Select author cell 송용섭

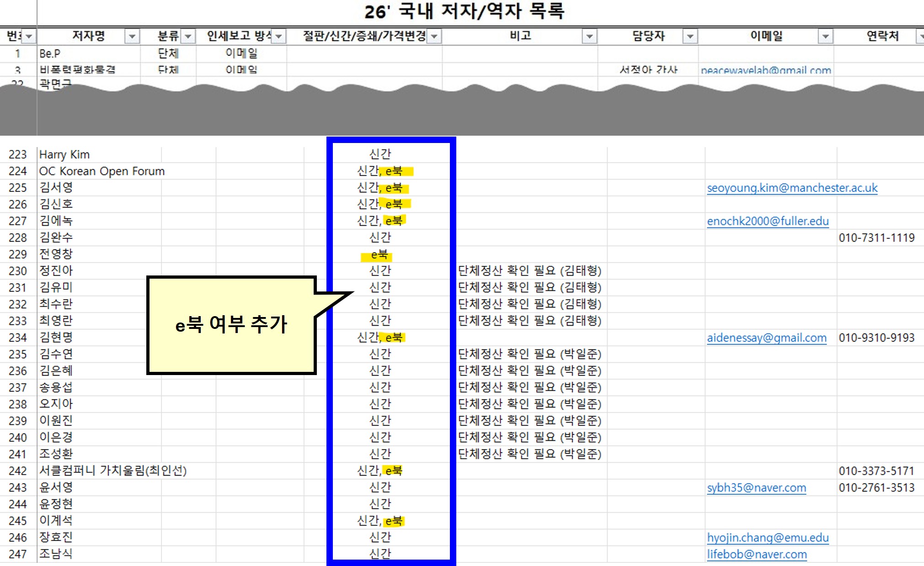pyautogui.click(x=99, y=387)
